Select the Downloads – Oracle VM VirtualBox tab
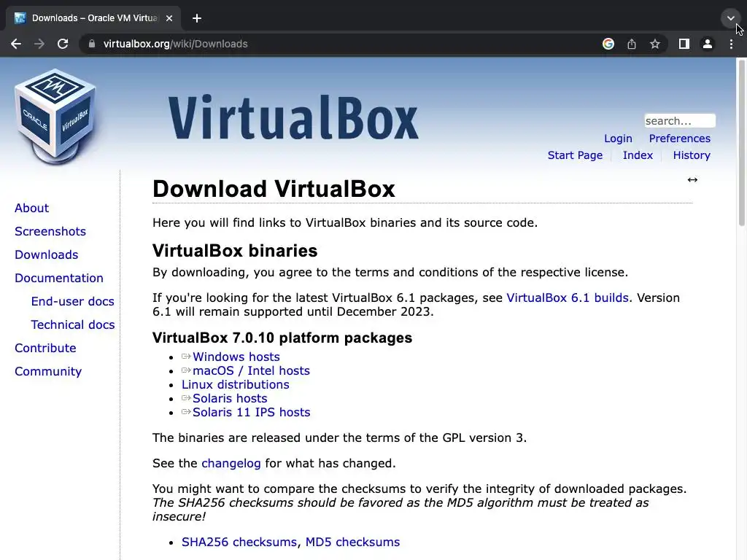 (93, 18)
